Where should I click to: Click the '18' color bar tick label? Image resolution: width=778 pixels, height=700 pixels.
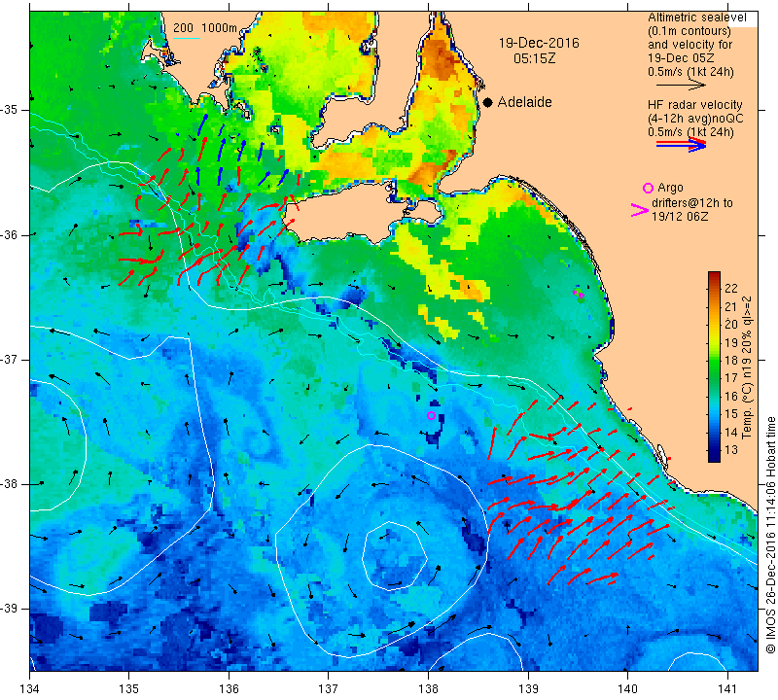tap(731, 360)
